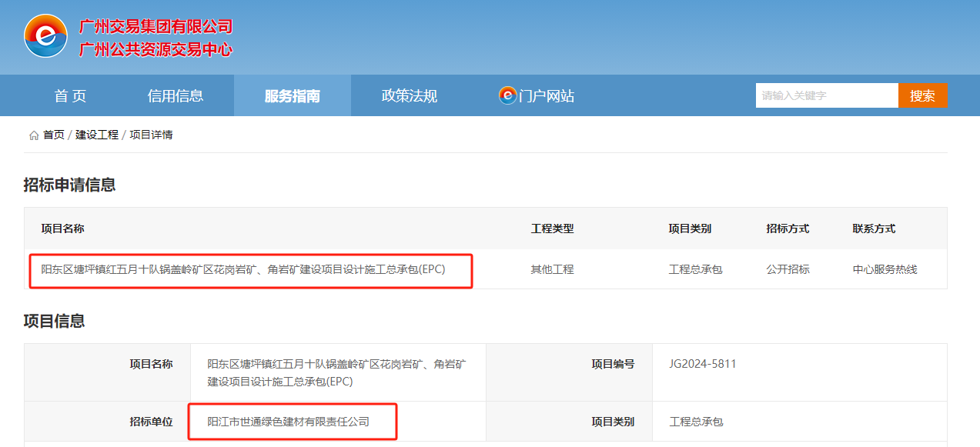The width and height of the screenshot is (980, 447).
Task: Click the 中心服务热线 contact link
Action: pyautogui.click(x=885, y=269)
